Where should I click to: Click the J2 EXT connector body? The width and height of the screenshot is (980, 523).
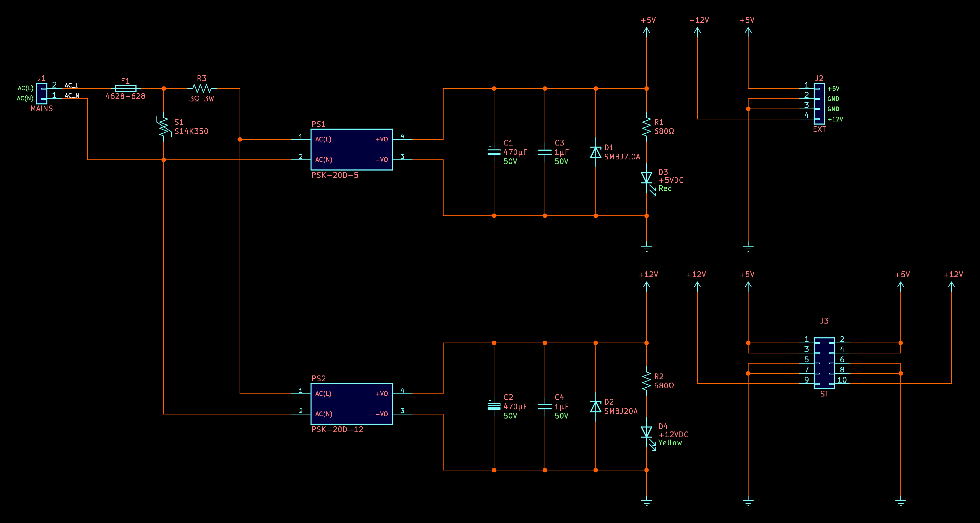pos(819,103)
